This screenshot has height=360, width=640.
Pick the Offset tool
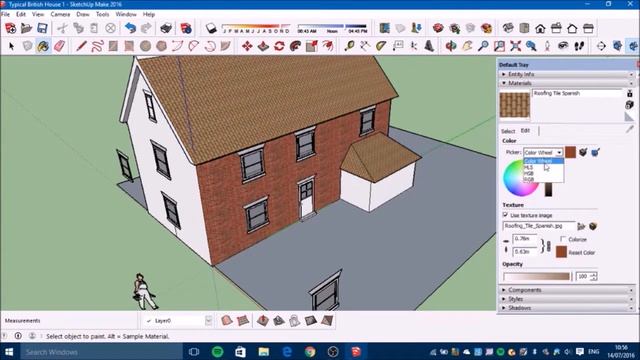pyautogui.click(x=327, y=46)
